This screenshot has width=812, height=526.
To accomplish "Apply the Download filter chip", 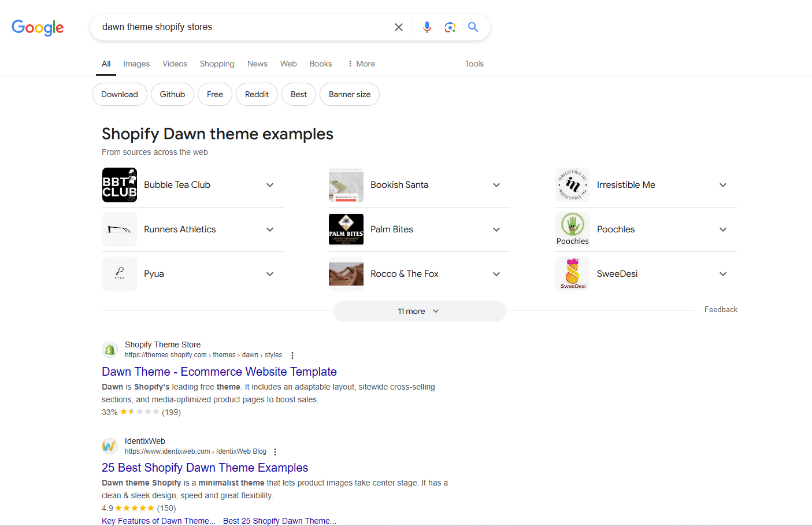I will (120, 94).
